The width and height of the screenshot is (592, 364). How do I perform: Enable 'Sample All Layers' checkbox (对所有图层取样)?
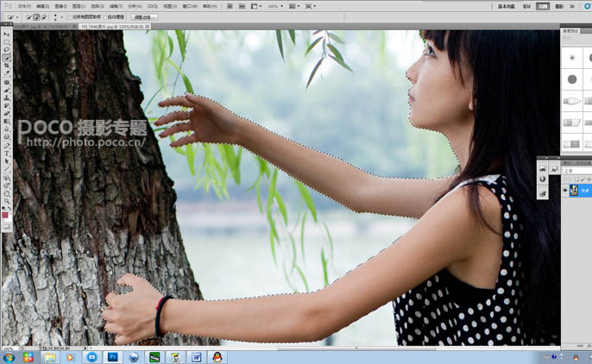point(70,16)
